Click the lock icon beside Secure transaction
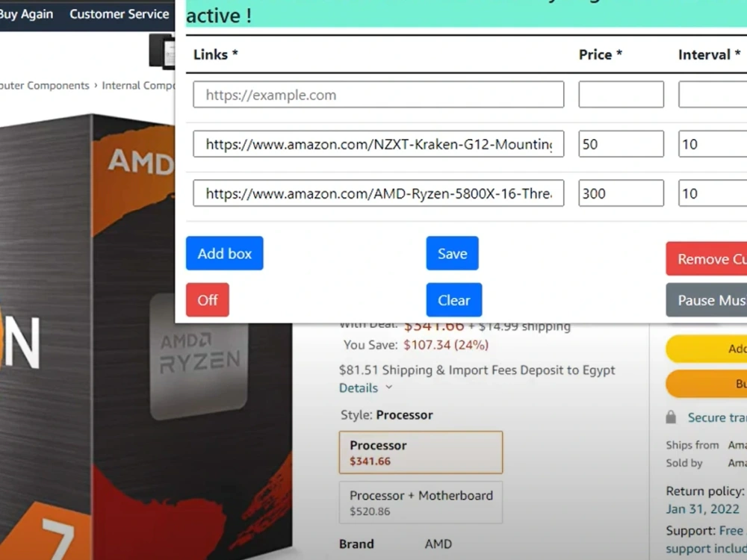The height and width of the screenshot is (560, 747). coord(671,417)
